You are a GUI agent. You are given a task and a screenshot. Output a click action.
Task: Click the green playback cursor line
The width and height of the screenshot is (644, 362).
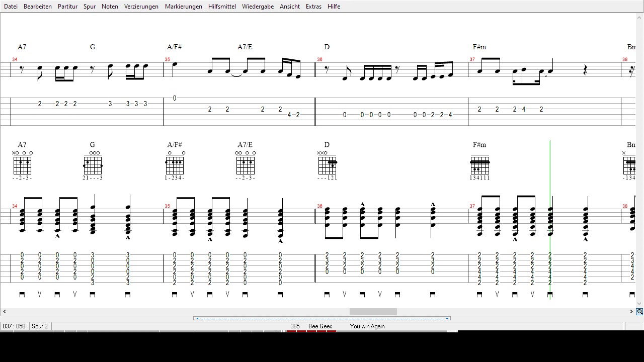tap(550, 220)
